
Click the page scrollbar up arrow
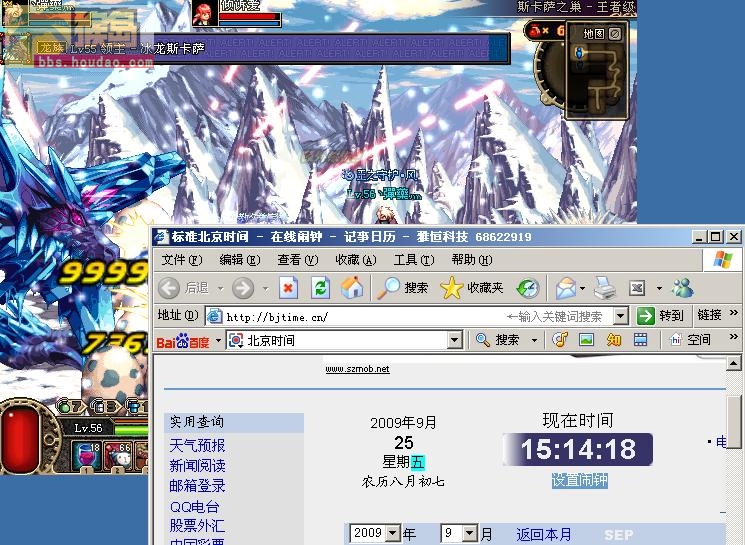tap(734, 364)
